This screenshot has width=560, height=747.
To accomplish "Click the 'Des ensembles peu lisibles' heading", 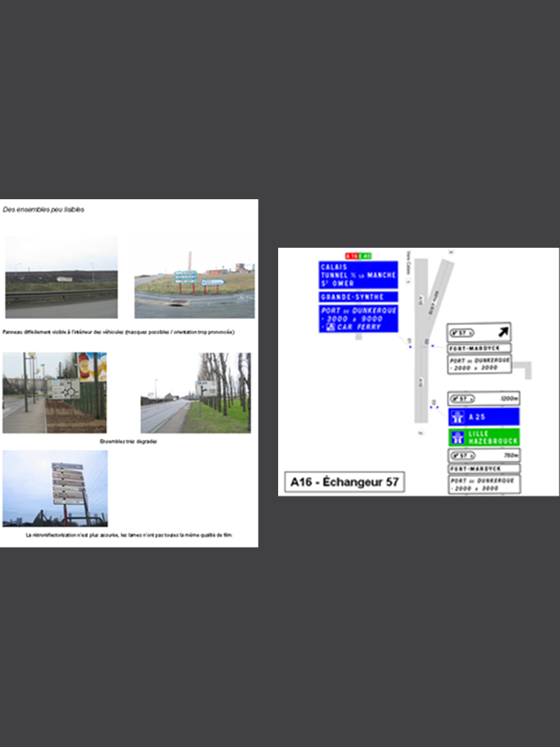I will [44, 210].
